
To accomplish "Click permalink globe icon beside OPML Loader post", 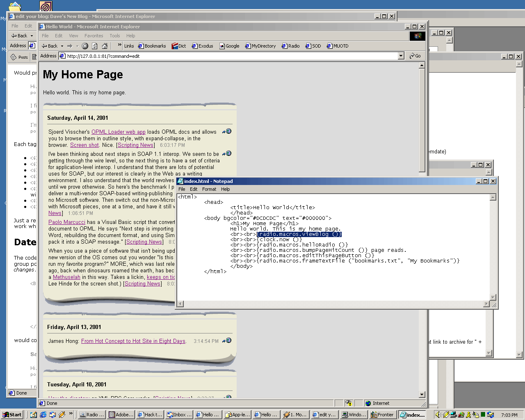I will tap(228, 132).
